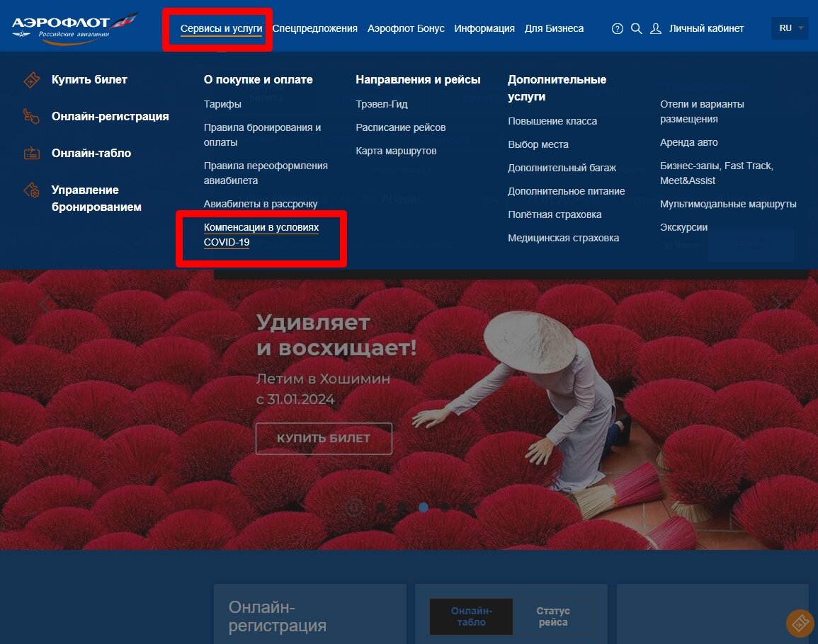Open the Экскурсии link
Image resolution: width=818 pixels, height=644 pixels.
click(683, 227)
